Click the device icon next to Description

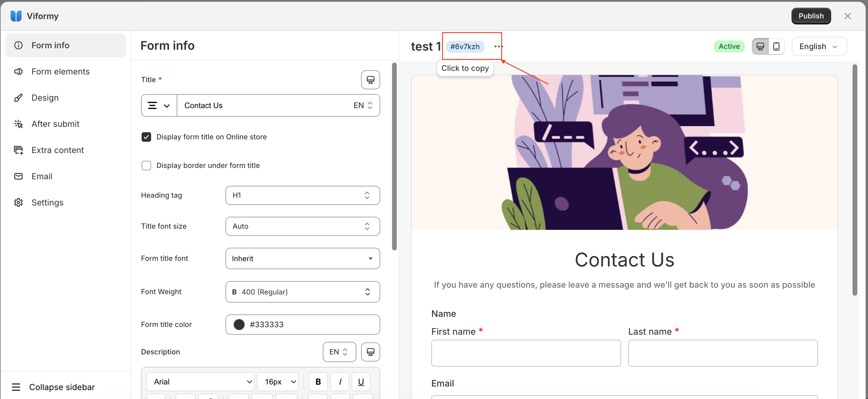pos(370,352)
